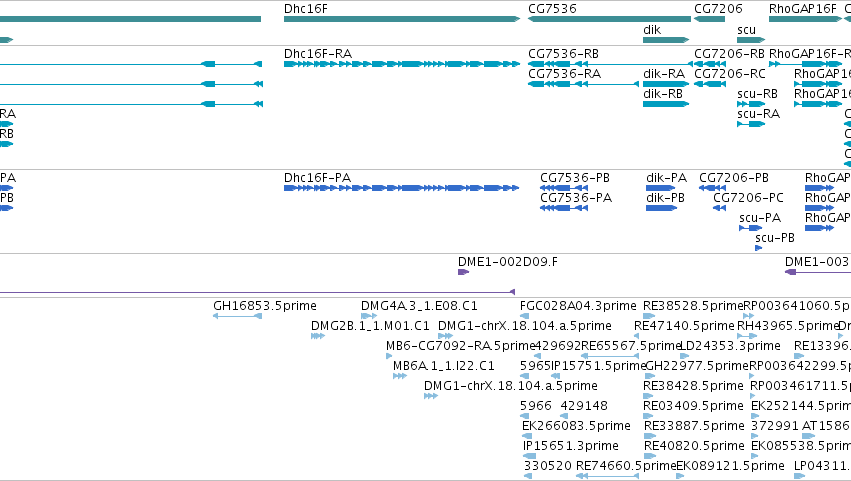Click the RE40820.5prime EST label
This screenshot has width=851, height=481.
694,446
